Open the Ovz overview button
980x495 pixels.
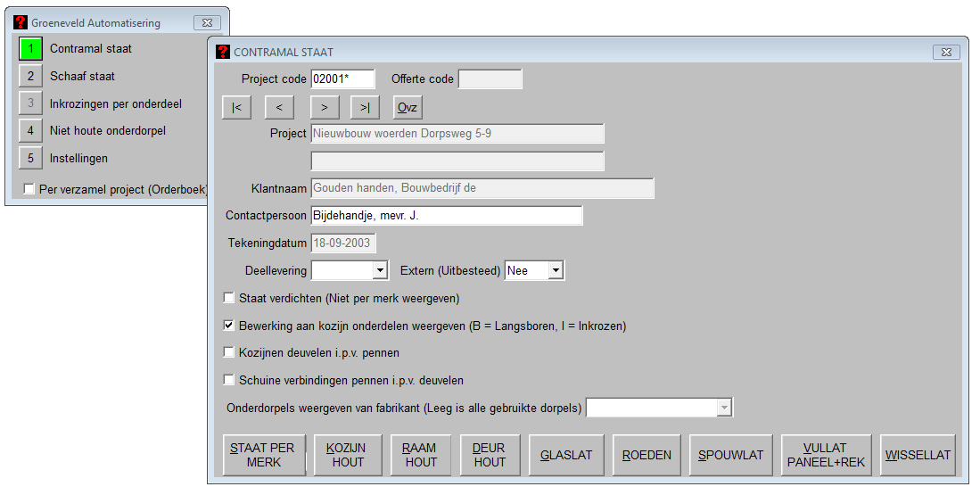407,108
